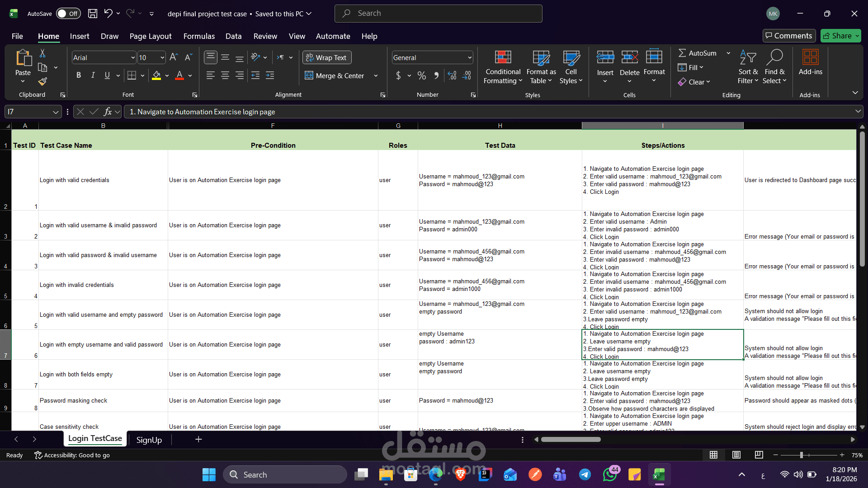Click the Borders icon
868x488 pixels.
tap(132, 75)
